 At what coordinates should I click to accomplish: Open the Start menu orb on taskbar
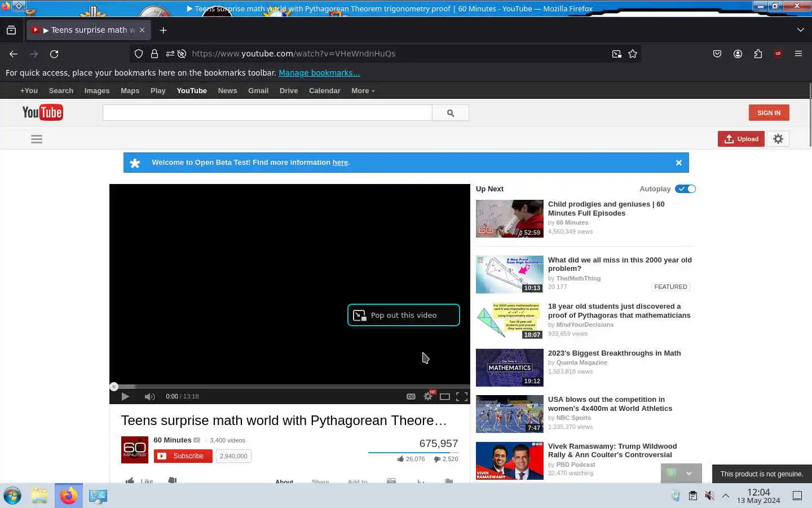click(x=12, y=496)
